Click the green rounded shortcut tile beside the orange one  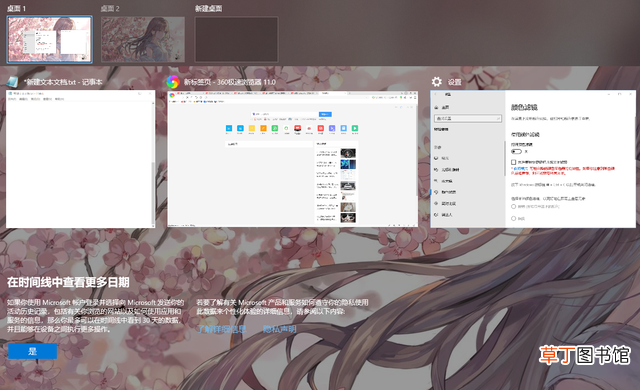(275, 128)
